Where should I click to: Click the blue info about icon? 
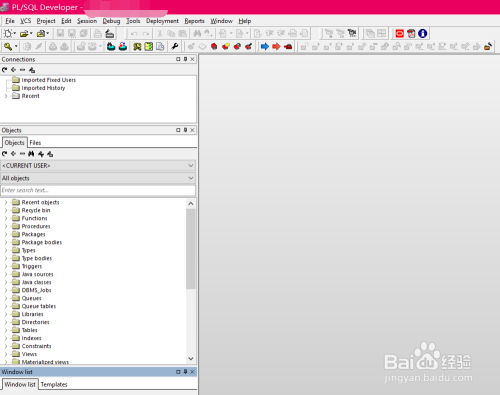tap(422, 33)
